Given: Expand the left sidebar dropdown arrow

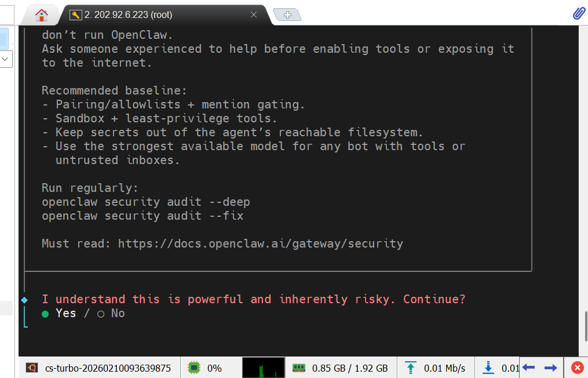Looking at the screenshot, I should 5,59.
